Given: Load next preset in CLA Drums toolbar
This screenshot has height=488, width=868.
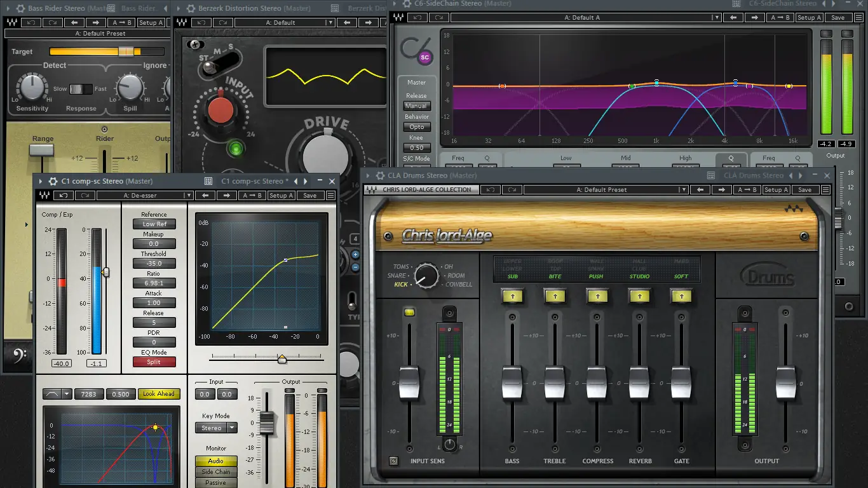Looking at the screenshot, I should pyautogui.click(x=721, y=189).
